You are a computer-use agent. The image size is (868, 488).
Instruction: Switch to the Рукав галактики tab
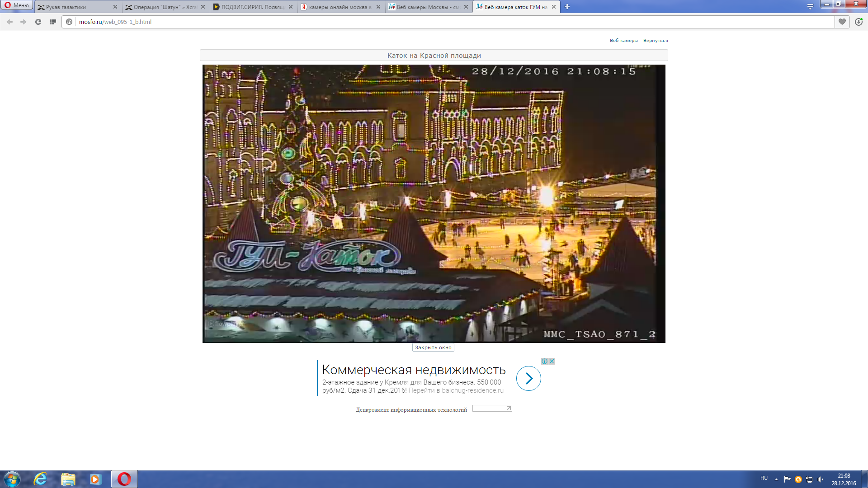(x=77, y=7)
